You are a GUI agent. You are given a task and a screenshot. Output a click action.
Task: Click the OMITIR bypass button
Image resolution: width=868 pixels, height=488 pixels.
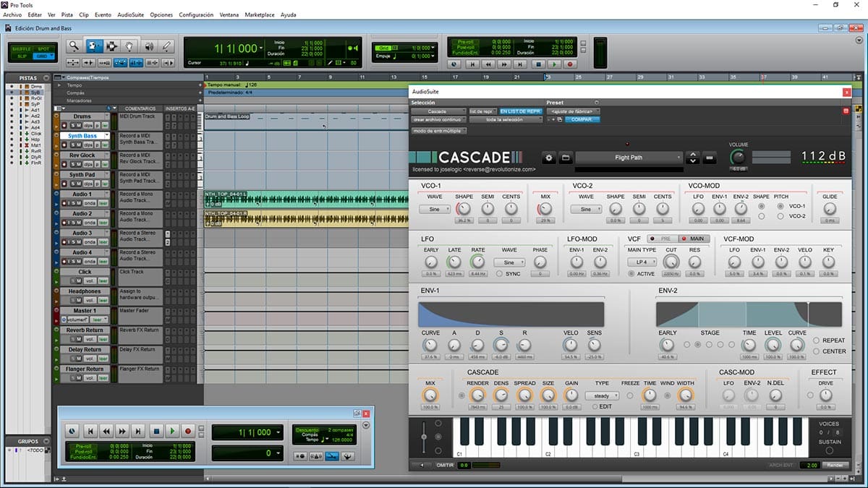click(x=446, y=466)
